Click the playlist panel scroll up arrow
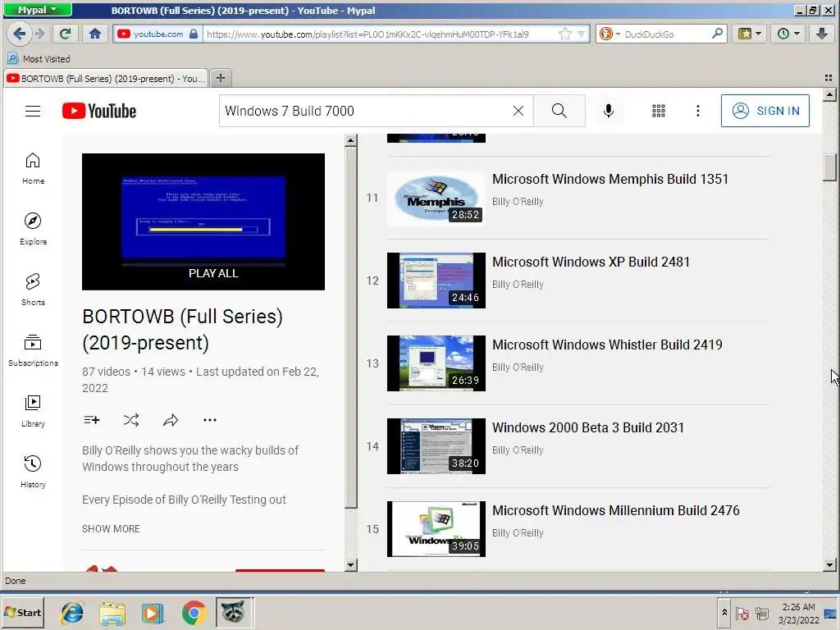This screenshot has height=630, width=840. click(x=351, y=141)
